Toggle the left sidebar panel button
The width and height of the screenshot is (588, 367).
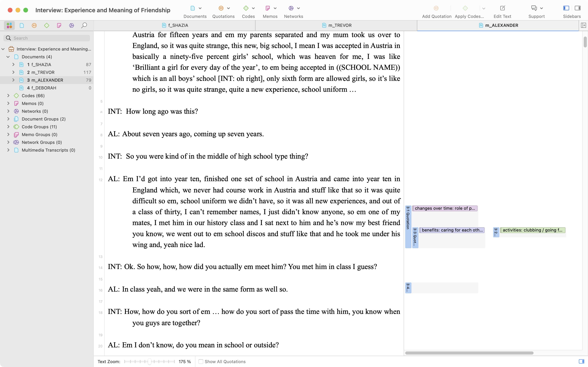[566, 8]
